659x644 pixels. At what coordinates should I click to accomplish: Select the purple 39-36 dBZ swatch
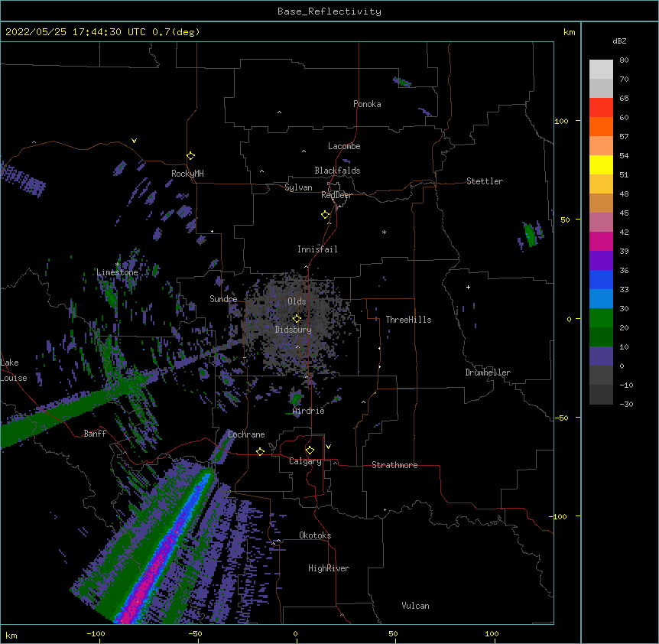tap(601, 260)
